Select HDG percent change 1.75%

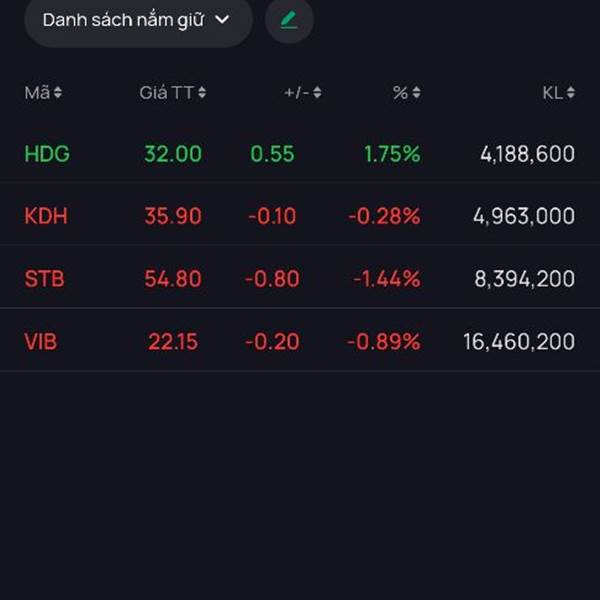[x=392, y=154]
